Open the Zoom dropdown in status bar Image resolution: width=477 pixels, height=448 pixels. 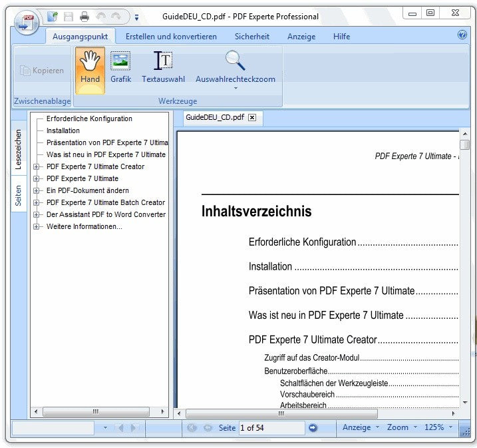pos(402,427)
